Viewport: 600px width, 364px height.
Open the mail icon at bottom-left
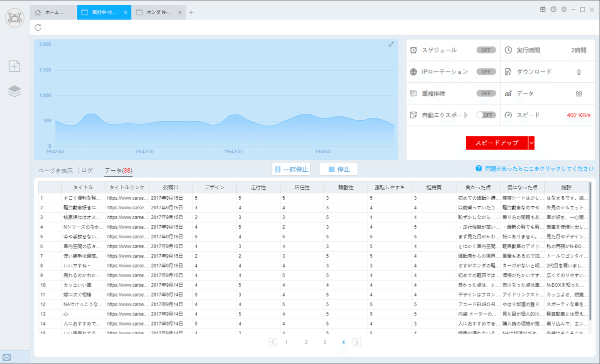click(x=6, y=357)
